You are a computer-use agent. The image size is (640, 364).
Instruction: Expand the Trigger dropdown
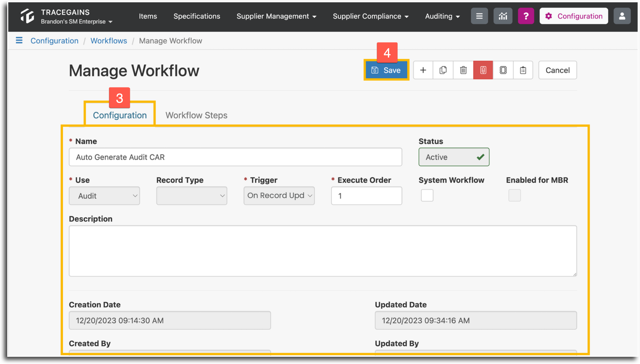pos(279,196)
